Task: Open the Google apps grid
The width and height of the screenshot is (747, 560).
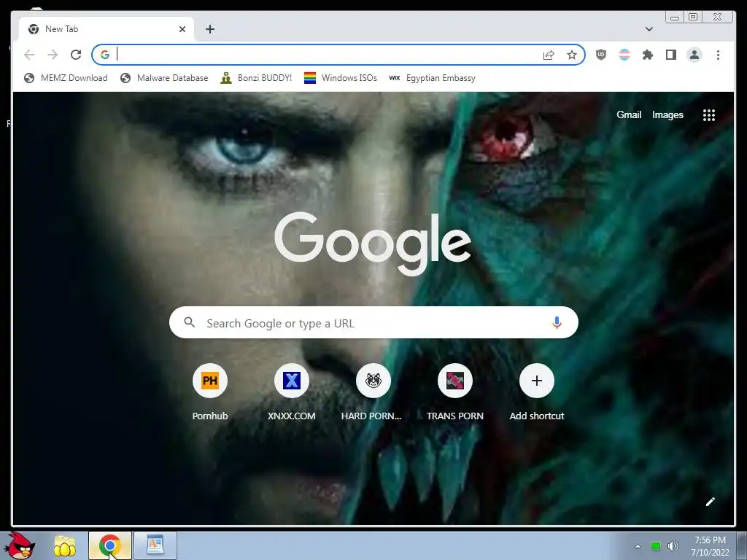Action: click(709, 114)
